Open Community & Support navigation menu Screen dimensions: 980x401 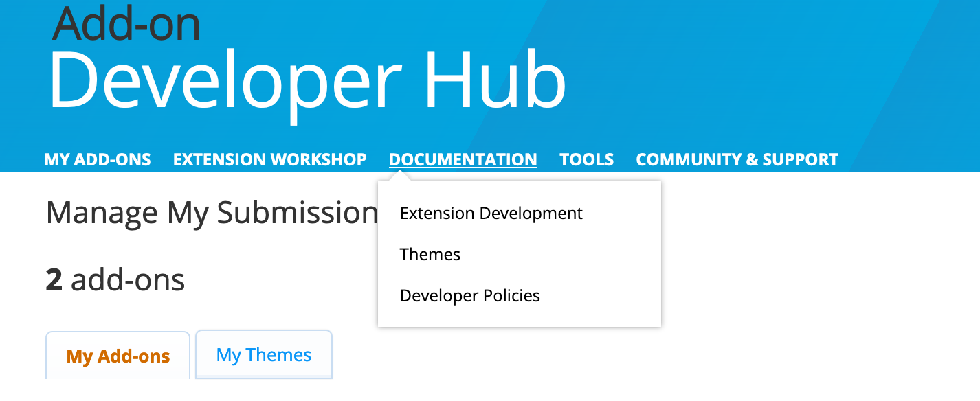736,159
